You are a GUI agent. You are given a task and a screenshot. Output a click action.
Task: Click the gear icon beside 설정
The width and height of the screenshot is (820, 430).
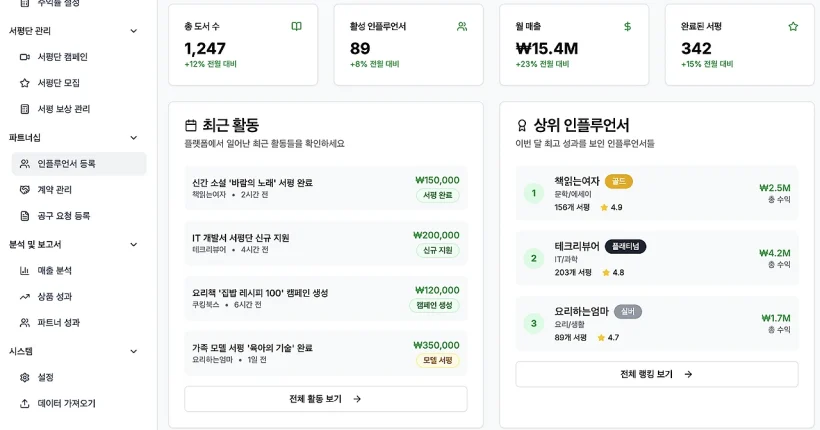click(x=25, y=377)
